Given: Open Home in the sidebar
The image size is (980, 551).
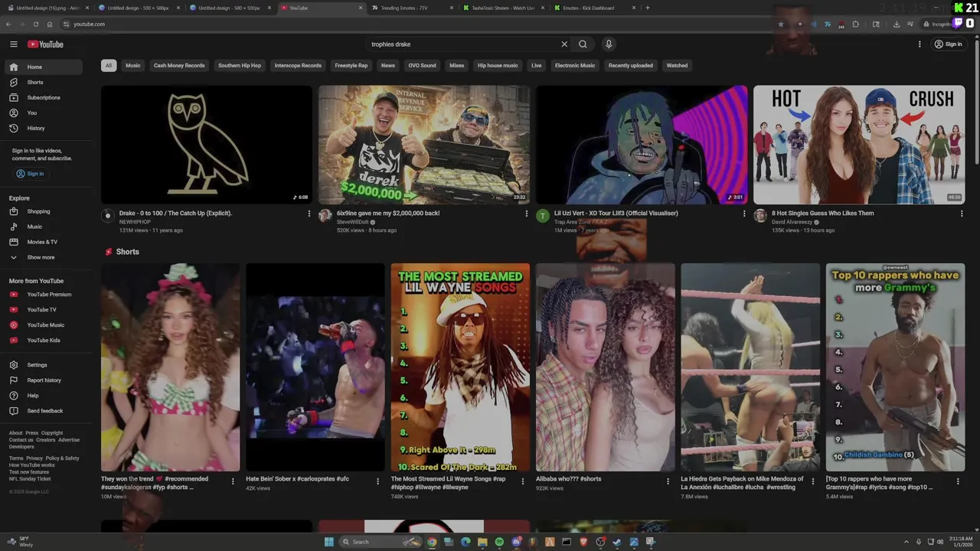Looking at the screenshot, I should [x=44, y=67].
